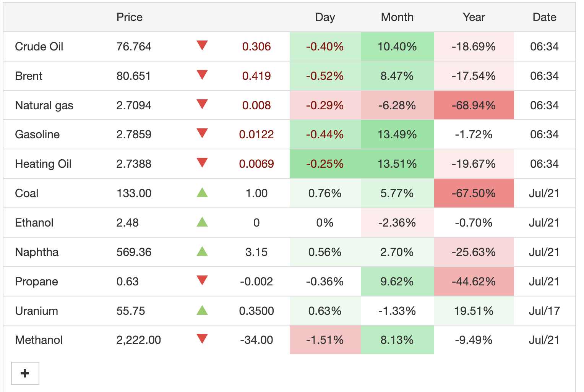Screen dimensions: 584x392
Task: Sort by the Date column header
Action: tap(545, 17)
